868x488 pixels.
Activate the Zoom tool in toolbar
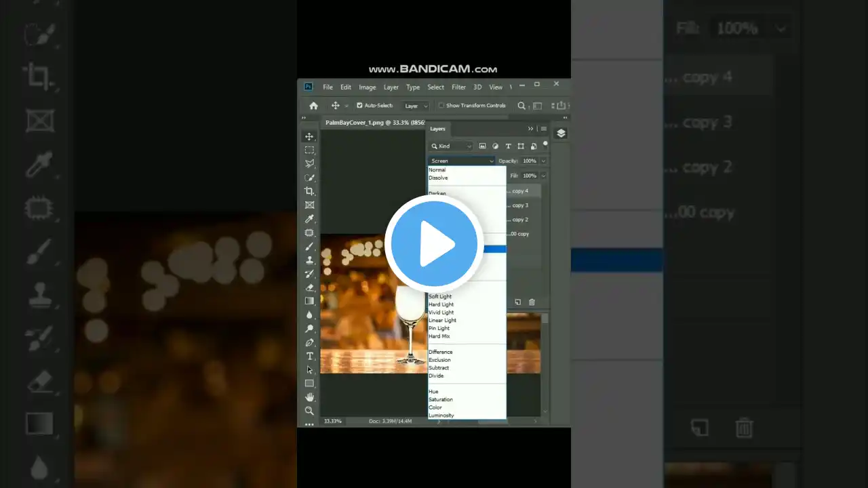(x=309, y=411)
